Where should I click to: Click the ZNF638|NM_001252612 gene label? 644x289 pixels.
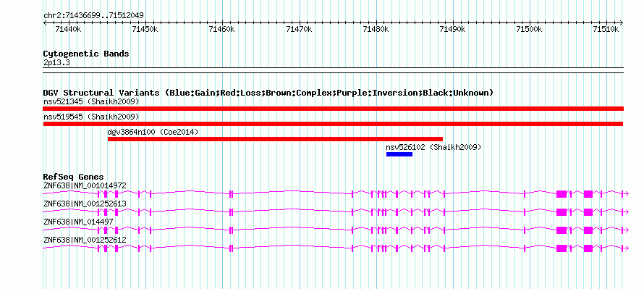[85, 240]
